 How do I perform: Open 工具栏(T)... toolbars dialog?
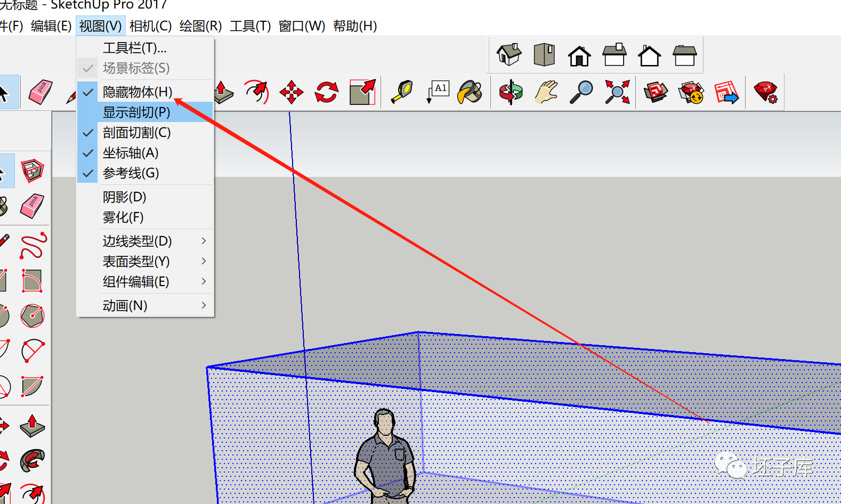pyautogui.click(x=145, y=47)
